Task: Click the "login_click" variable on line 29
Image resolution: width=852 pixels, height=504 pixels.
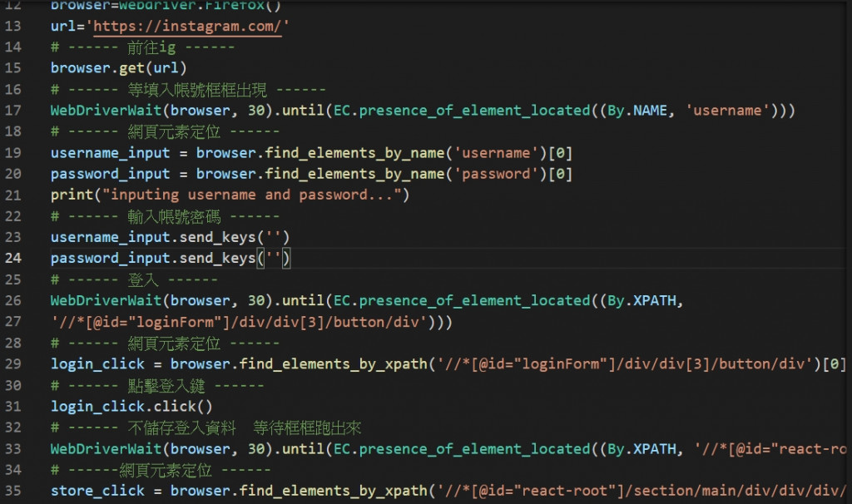Action: point(98,364)
